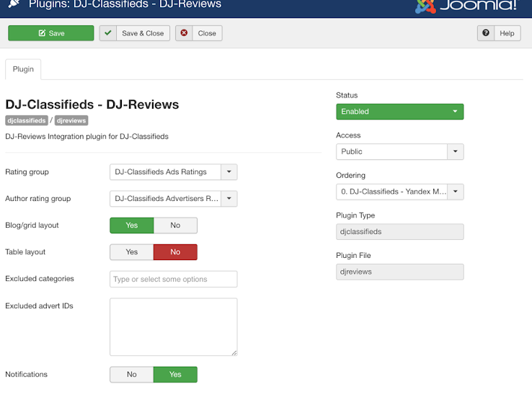Click the plug icon in the header

click(14, 4)
